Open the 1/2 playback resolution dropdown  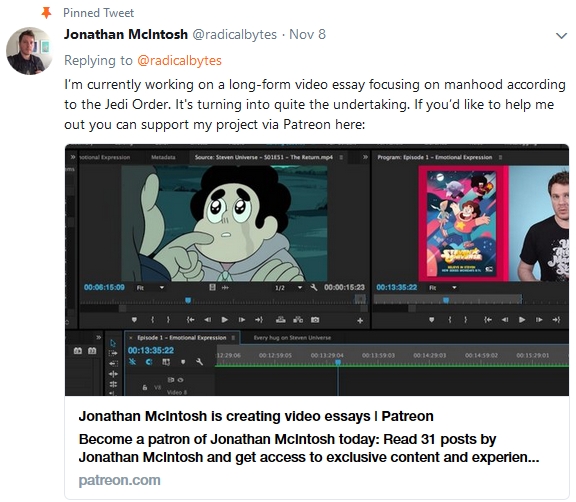pyautogui.click(x=289, y=288)
